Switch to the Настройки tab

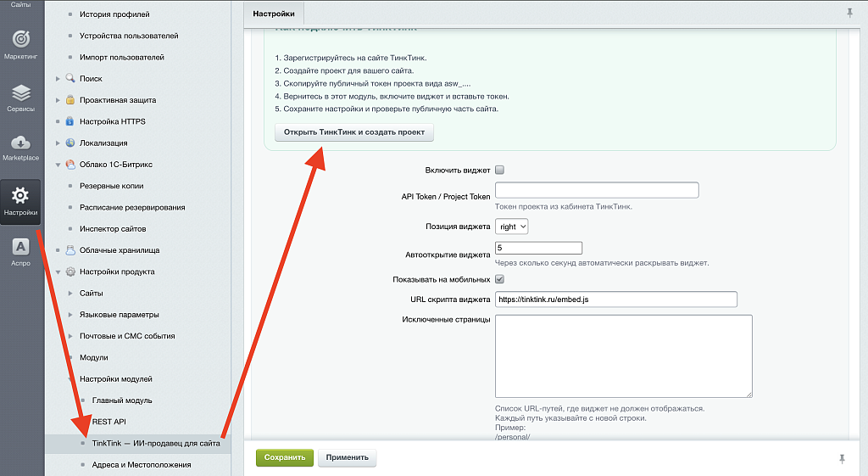click(x=274, y=14)
